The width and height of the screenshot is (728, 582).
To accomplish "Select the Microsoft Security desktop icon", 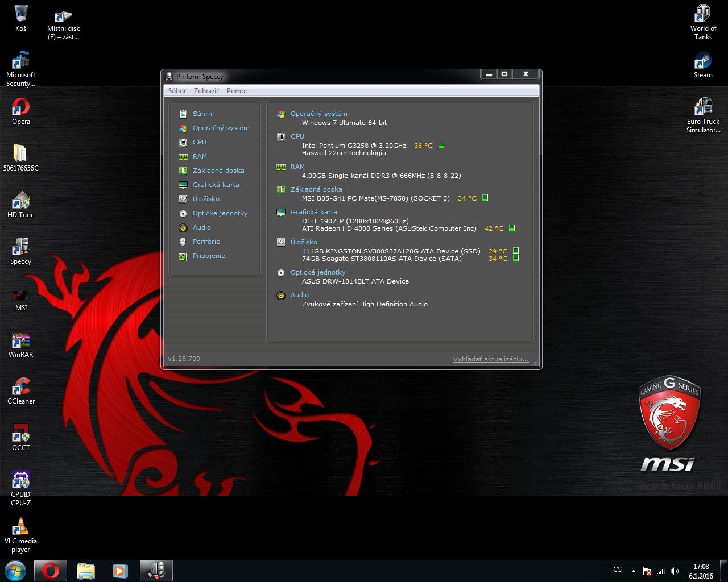I will tap(21, 69).
